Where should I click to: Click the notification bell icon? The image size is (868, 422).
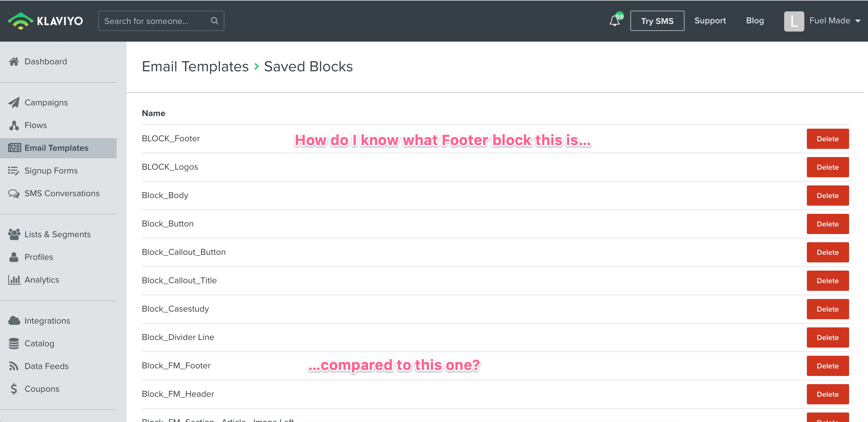(x=613, y=21)
